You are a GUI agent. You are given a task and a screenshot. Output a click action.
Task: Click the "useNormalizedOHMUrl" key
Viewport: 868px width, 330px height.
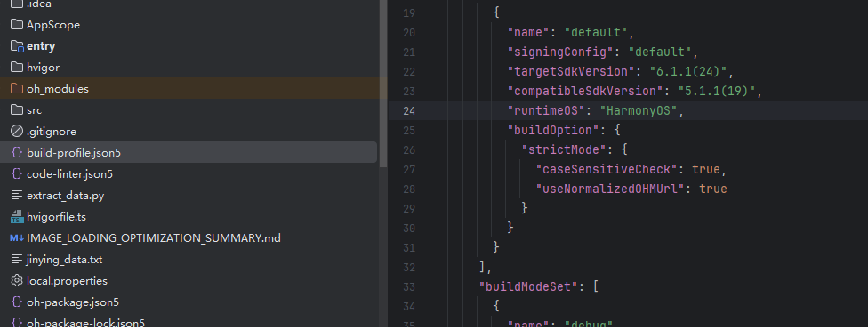pyautogui.click(x=611, y=189)
